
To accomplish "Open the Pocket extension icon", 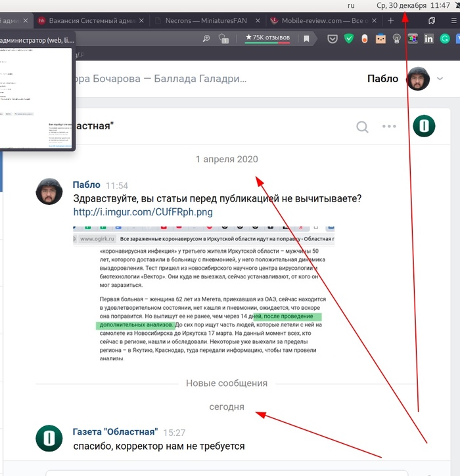I will [x=333, y=39].
